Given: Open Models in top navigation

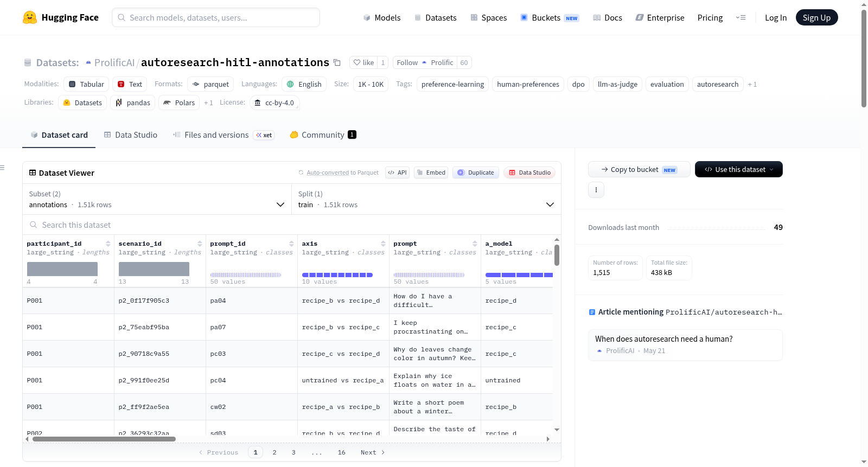Looking at the screenshot, I should coord(382,17).
